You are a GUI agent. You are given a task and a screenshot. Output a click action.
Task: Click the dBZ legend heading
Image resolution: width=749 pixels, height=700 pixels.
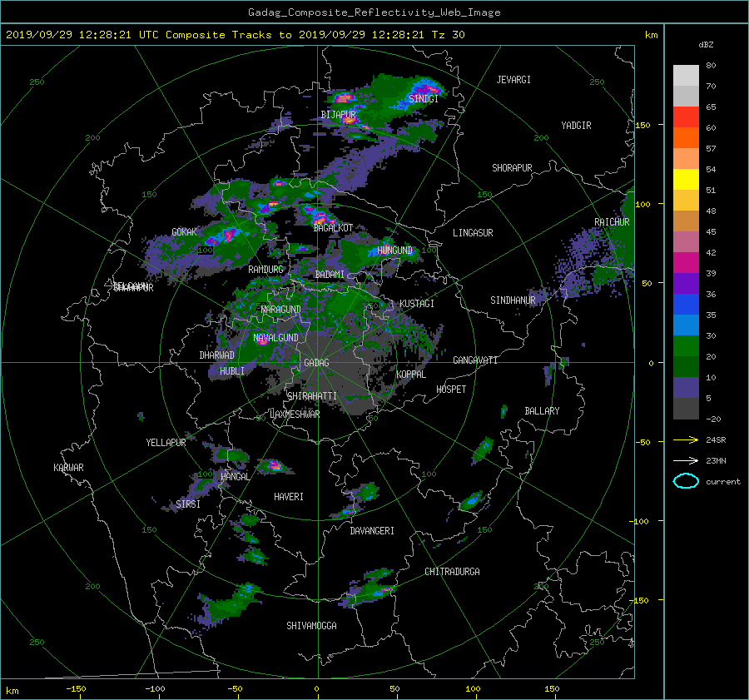click(x=706, y=45)
